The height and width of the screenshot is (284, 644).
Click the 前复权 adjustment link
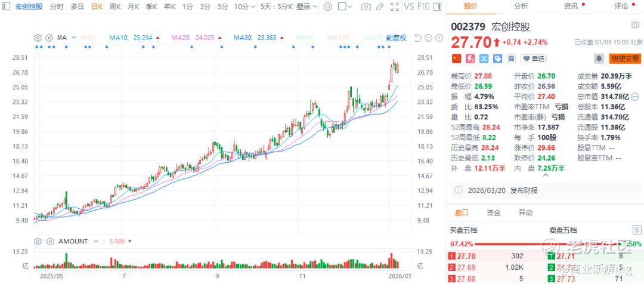[x=396, y=38]
